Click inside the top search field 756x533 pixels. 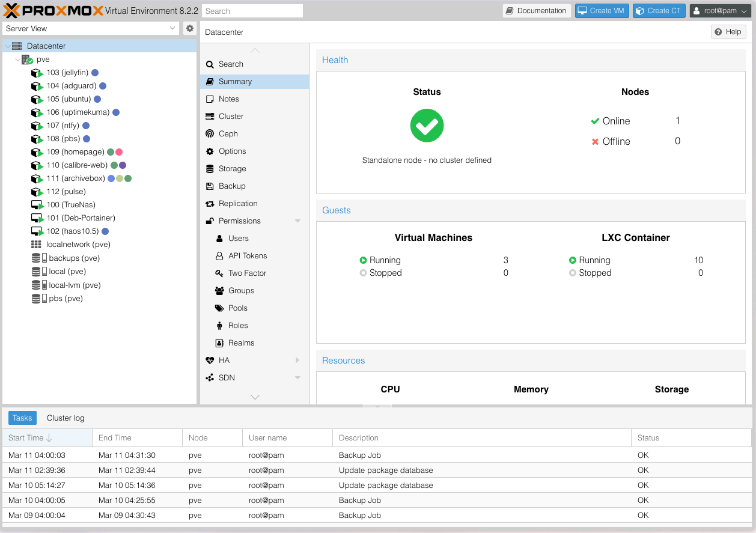252,10
